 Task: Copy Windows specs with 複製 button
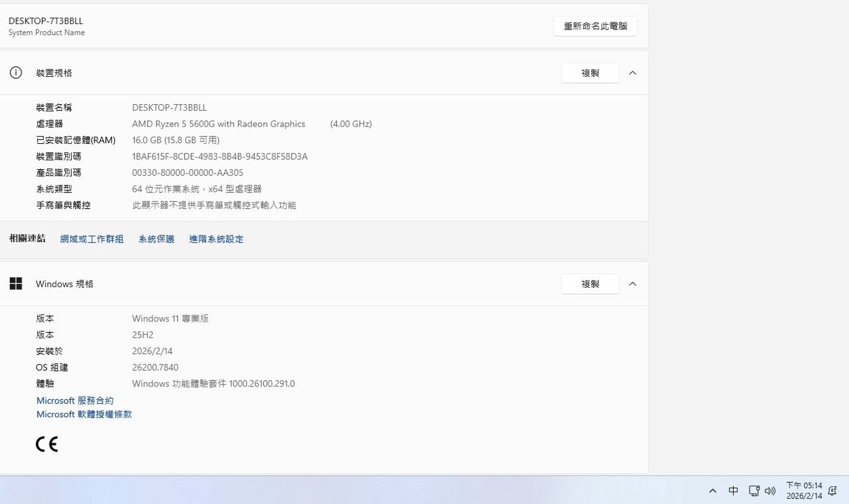point(590,284)
